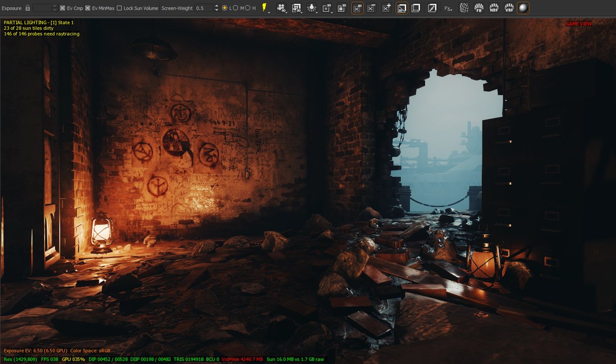Click the Exposure label in toolbar
The height and width of the screenshot is (364, 616).
point(11,8)
